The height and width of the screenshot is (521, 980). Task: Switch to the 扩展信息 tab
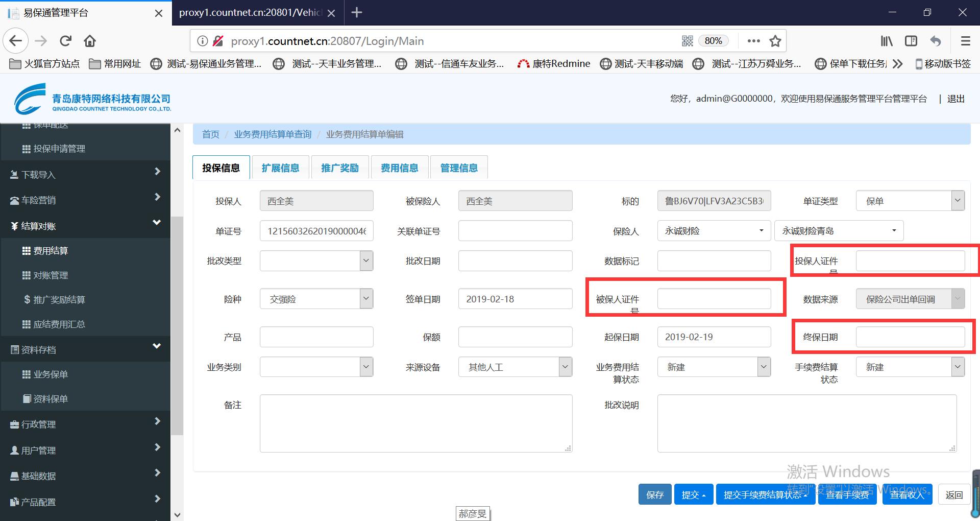click(x=280, y=168)
